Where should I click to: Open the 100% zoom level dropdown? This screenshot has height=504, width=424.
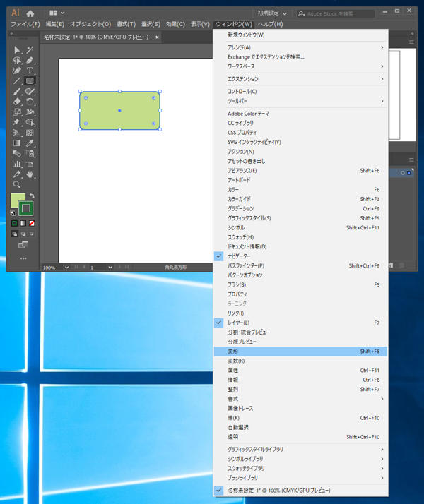tap(66, 267)
